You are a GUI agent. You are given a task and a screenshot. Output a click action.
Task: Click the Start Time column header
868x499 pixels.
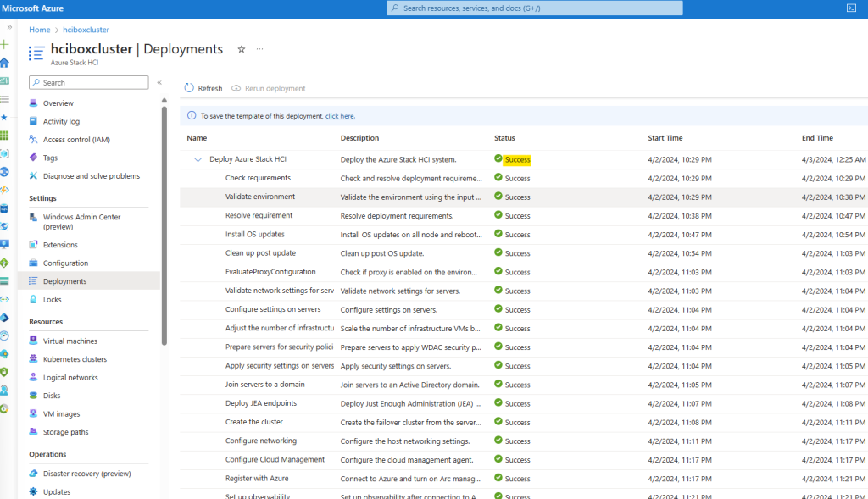665,138
